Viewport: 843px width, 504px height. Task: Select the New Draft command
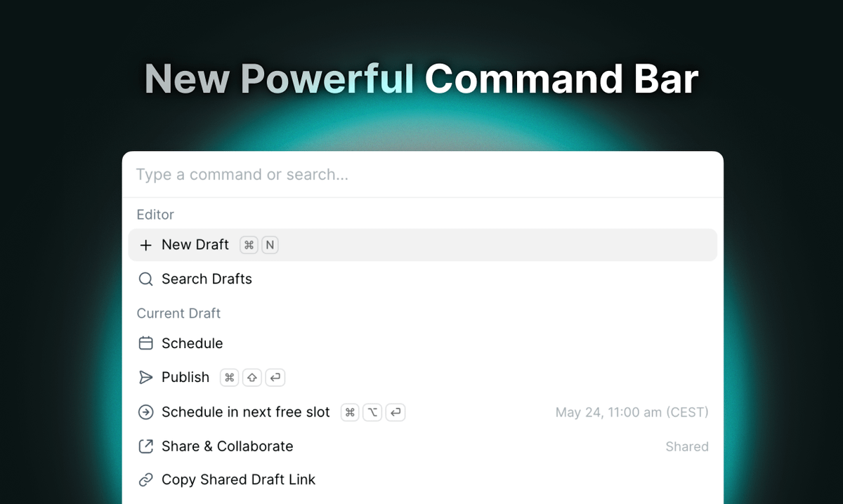195,245
